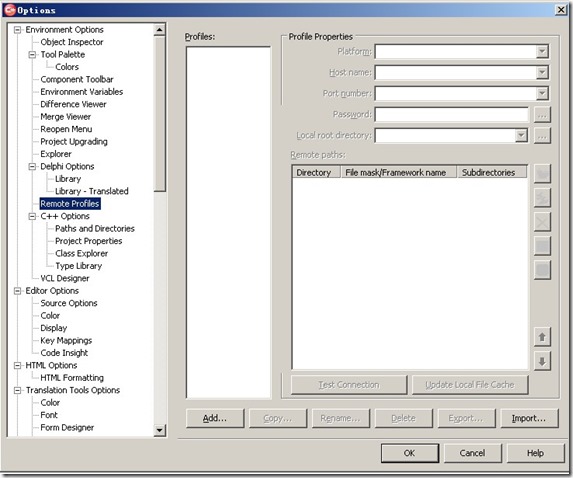Select Type Library tree item

[x=79, y=266]
